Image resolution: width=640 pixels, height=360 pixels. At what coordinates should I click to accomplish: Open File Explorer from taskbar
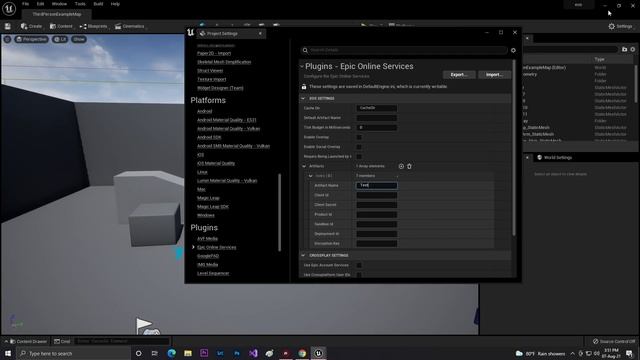(x=188, y=353)
